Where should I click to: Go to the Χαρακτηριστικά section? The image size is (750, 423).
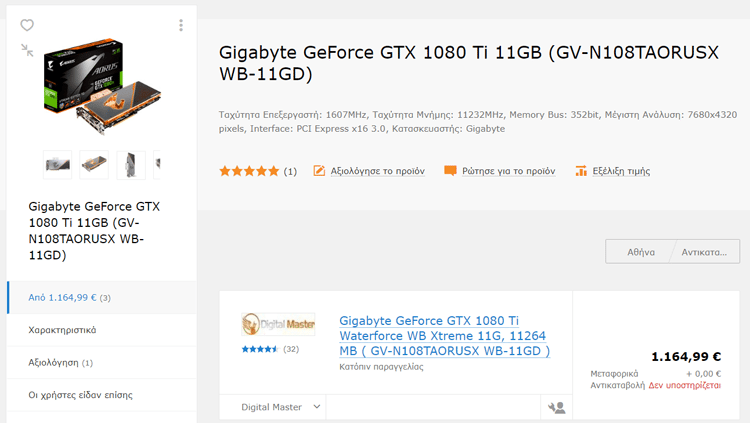coord(63,329)
